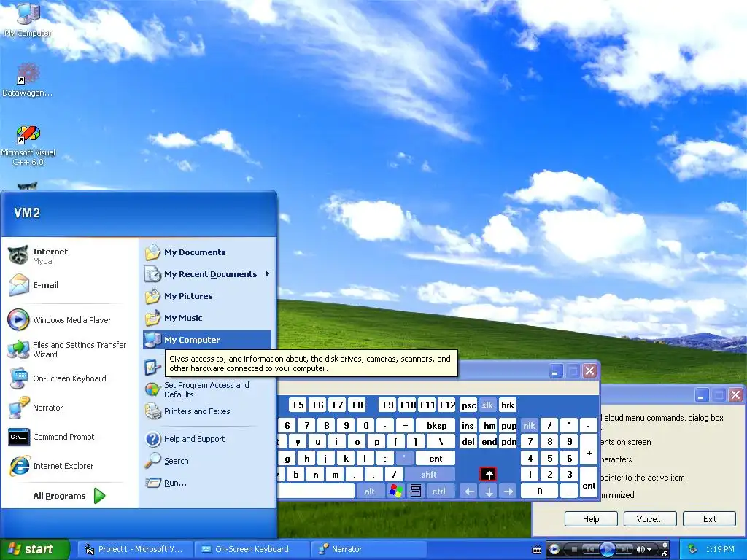Switch to Project1 - Microsoft Visual taskbar button
Screen dimensions: 747x560
coord(134,549)
